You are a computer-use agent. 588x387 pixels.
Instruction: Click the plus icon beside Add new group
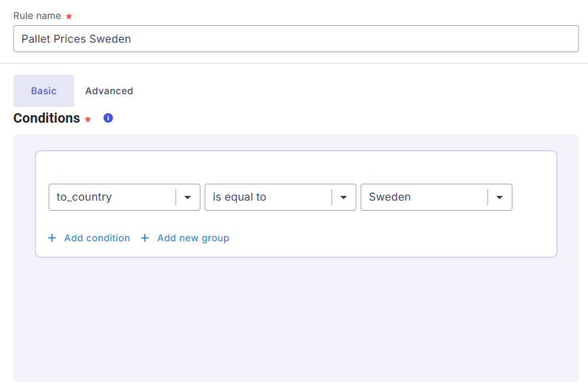(144, 238)
